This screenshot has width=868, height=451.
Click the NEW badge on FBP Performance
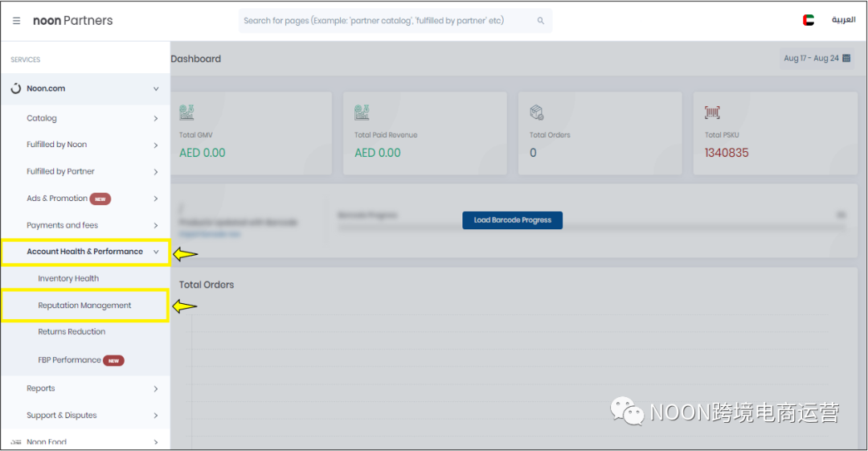tap(113, 361)
